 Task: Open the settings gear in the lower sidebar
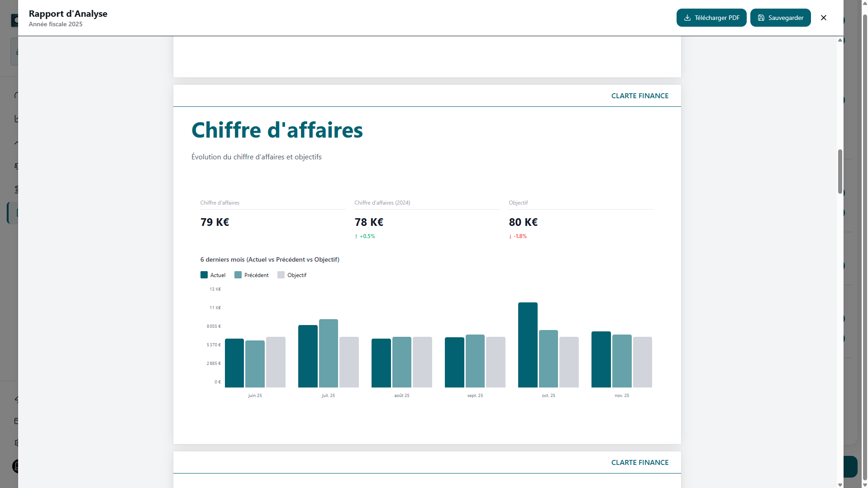pyautogui.click(x=16, y=444)
